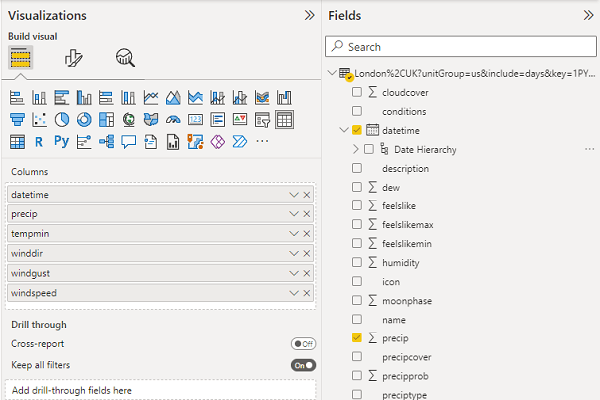
Task: Remove windspeed from Columns
Action: click(307, 293)
